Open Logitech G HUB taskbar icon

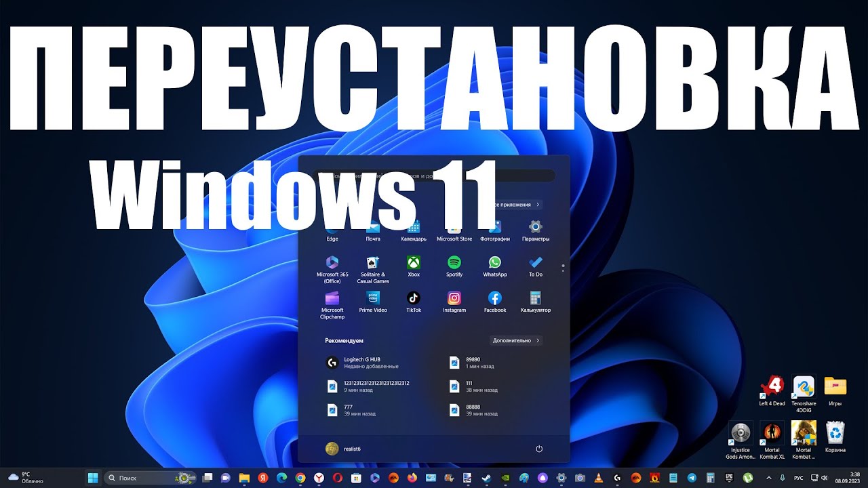click(x=617, y=478)
